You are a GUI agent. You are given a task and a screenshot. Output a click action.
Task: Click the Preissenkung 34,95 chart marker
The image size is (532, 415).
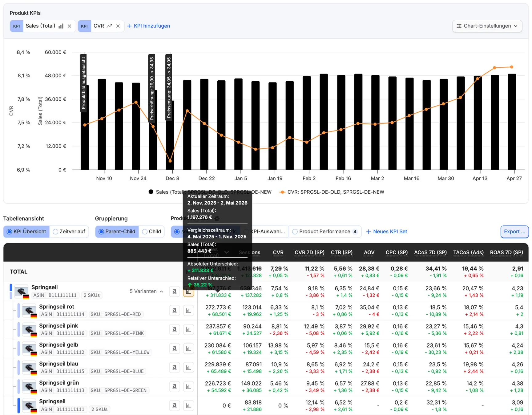pyautogui.click(x=169, y=87)
